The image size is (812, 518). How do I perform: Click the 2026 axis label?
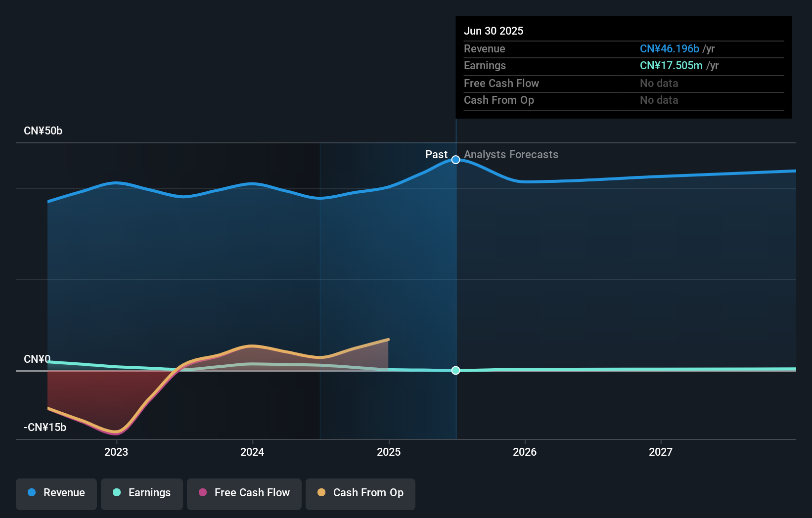[525, 452]
